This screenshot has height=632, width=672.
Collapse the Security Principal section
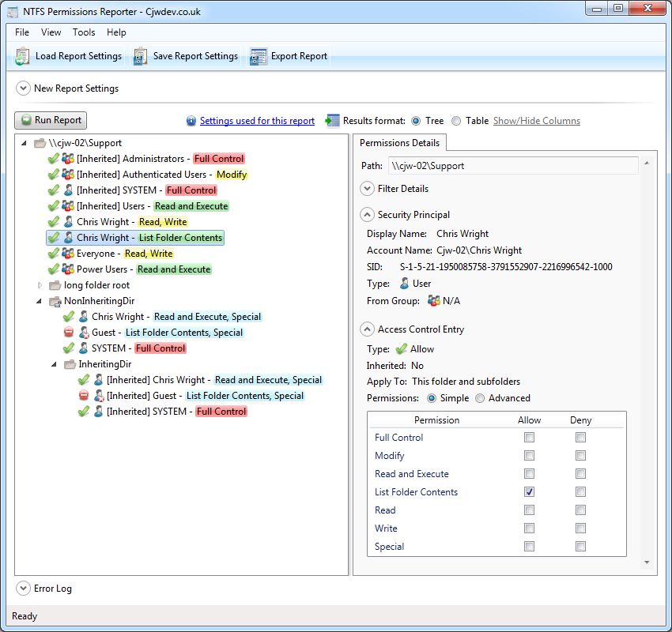(x=367, y=215)
